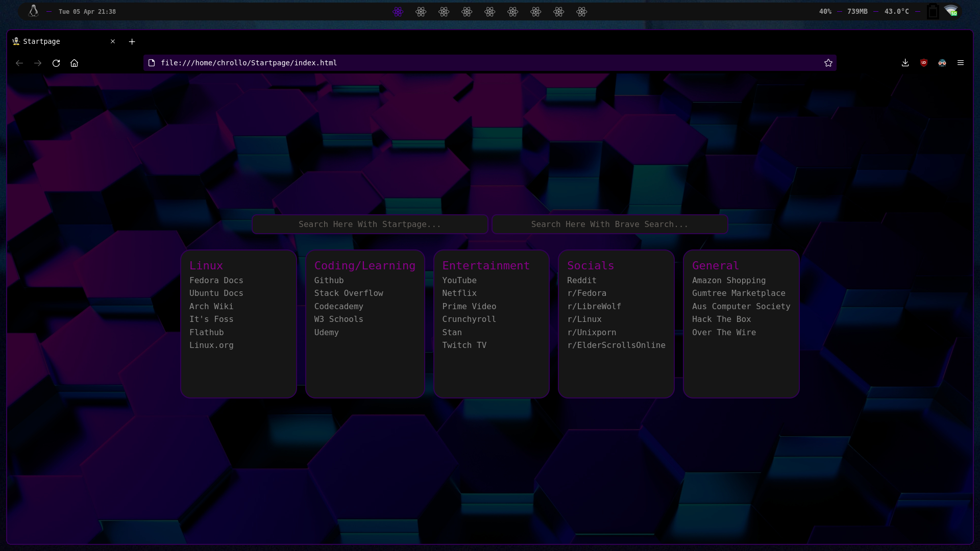Open the Ubuntu Docs link

[x=216, y=293]
